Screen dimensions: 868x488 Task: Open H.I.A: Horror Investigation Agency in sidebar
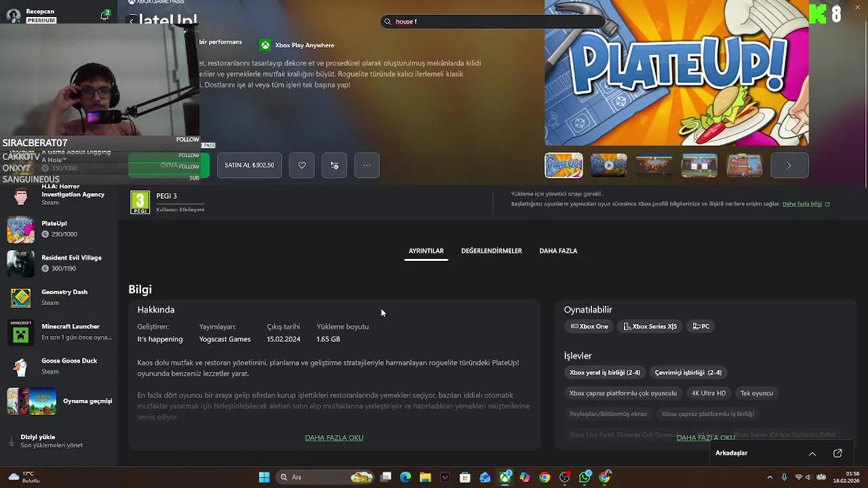pos(59,195)
